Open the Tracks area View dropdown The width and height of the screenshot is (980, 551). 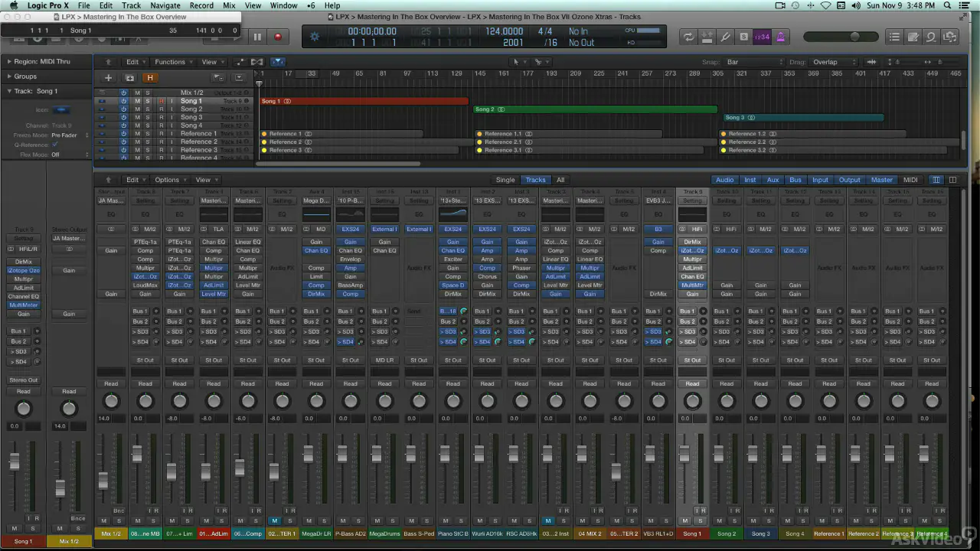(x=211, y=62)
